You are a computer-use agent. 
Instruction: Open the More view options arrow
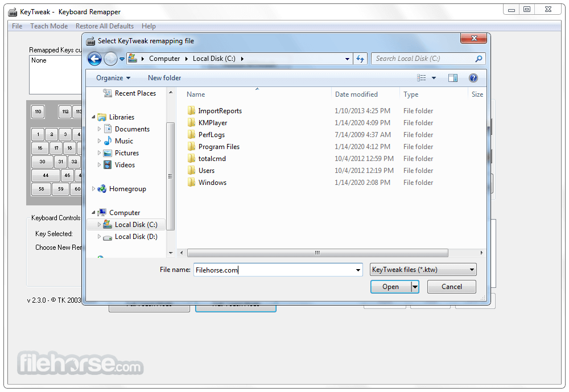[434, 78]
